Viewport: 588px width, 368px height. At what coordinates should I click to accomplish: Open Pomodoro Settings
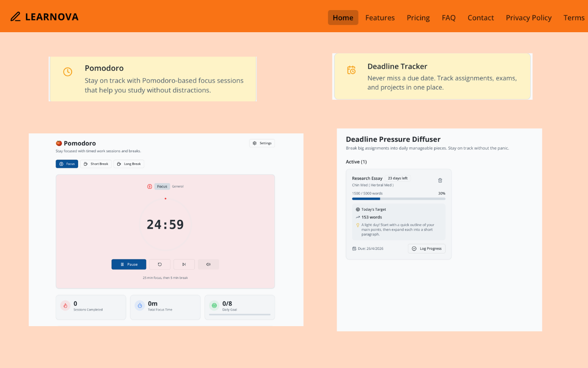[262, 143]
